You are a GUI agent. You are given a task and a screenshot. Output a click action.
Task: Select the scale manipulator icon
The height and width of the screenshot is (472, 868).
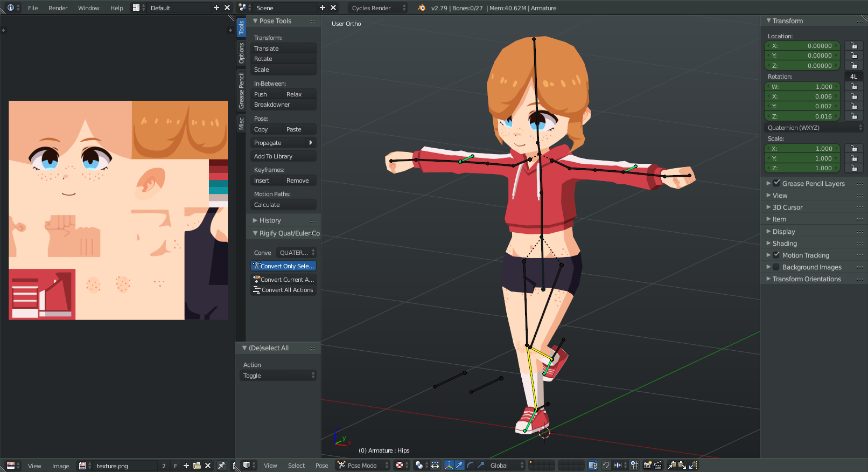[x=481, y=465]
